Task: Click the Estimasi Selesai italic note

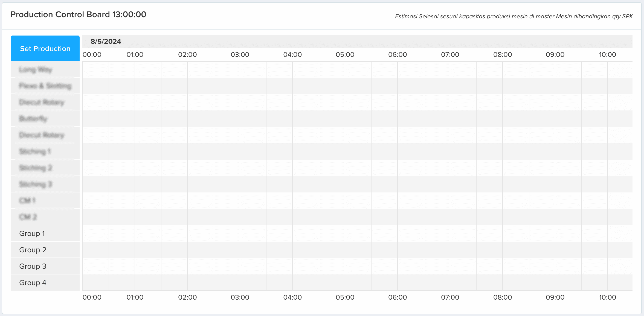Action: 514,16
